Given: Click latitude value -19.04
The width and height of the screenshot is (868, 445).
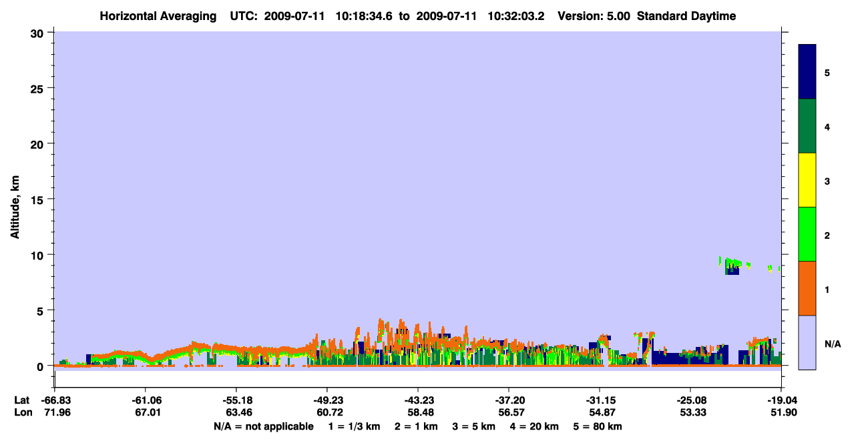Looking at the screenshot, I should point(781,400).
